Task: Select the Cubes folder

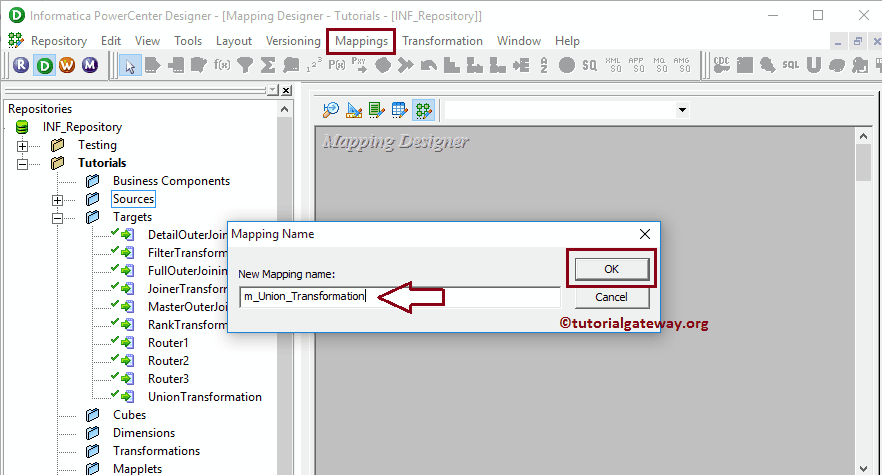Action: coord(129,415)
